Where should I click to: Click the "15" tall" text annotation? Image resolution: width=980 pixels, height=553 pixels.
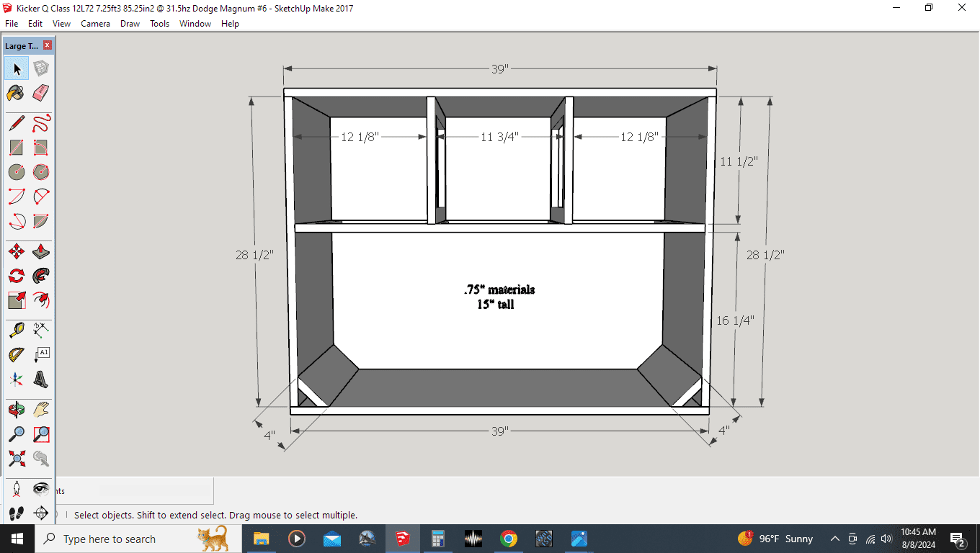[x=496, y=305]
